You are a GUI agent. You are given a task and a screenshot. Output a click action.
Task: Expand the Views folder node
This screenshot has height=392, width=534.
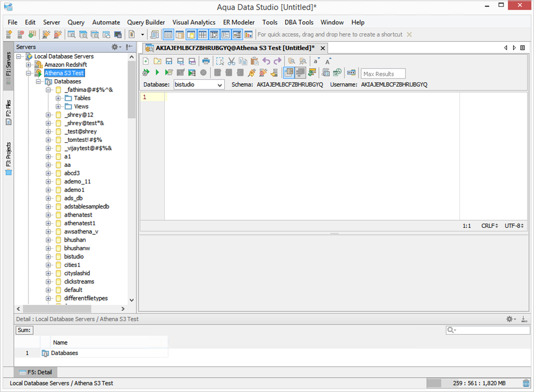[x=58, y=106]
